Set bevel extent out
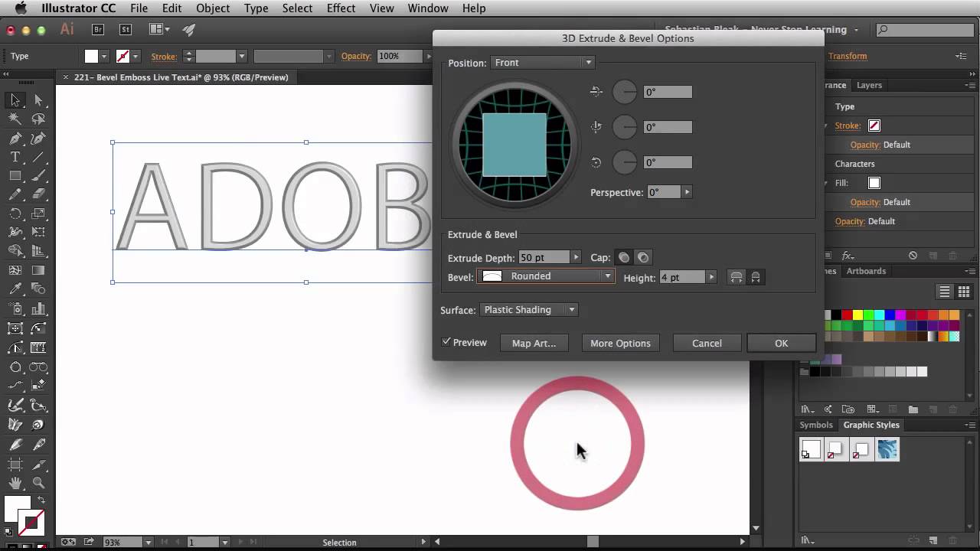 tap(737, 278)
